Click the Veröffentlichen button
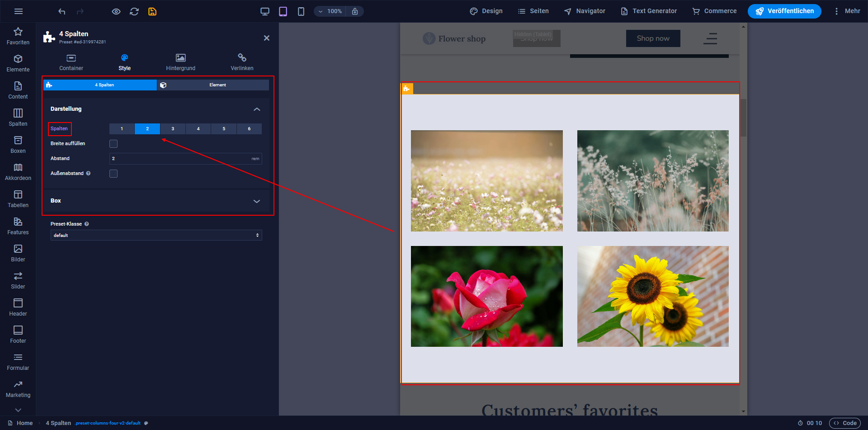Viewport: 868px width, 430px height. [x=784, y=11]
